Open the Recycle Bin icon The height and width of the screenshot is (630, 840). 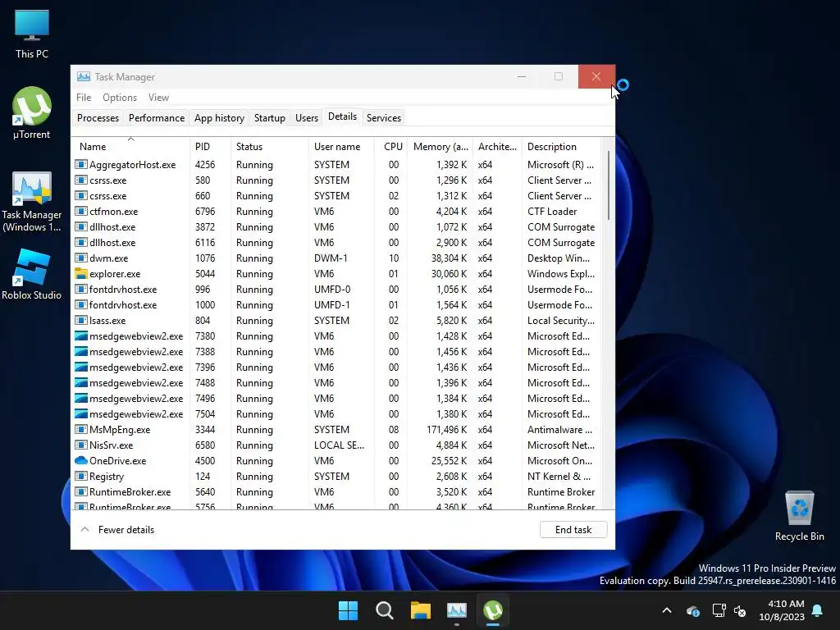(799, 516)
